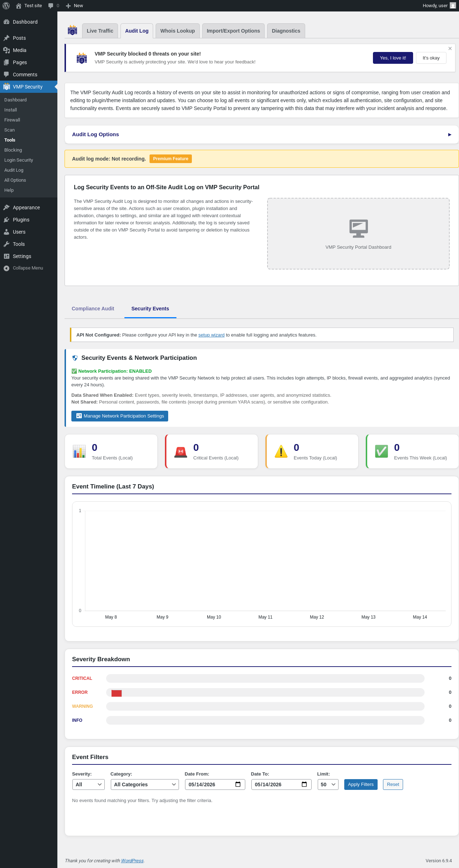This screenshot has width=459, height=868.
Task: Click the WordPress logo icon
Action: click(x=6, y=6)
